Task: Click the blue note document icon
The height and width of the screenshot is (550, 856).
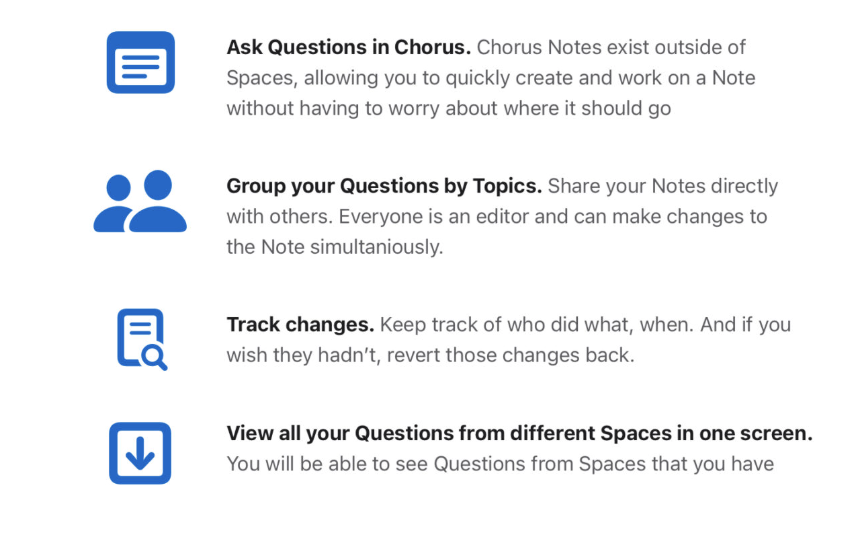Action: click(140, 62)
